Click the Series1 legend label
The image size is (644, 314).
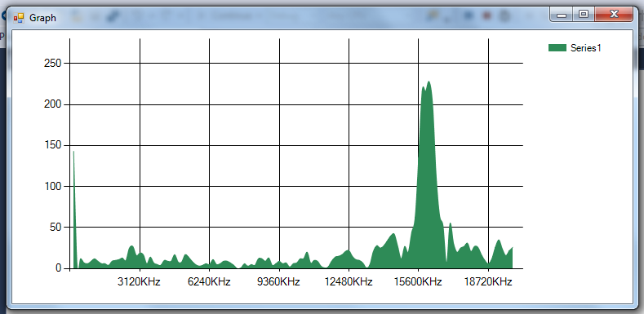[586, 48]
